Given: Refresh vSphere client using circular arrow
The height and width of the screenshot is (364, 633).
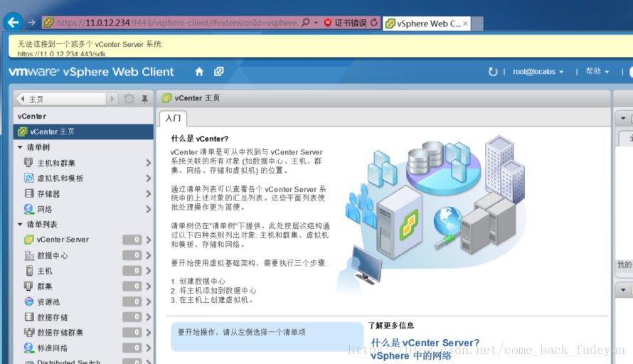Looking at the screenshot, I should coord(493,72).
